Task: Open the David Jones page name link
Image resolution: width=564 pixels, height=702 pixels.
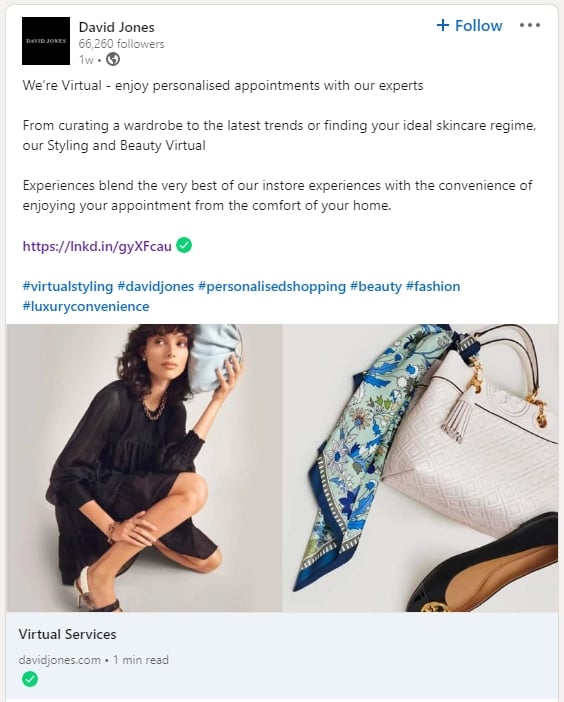Action: [x=116, y=27]
